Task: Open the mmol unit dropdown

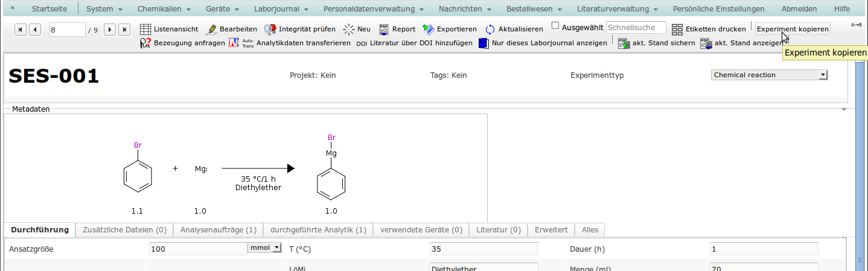Action: [265, 247]
